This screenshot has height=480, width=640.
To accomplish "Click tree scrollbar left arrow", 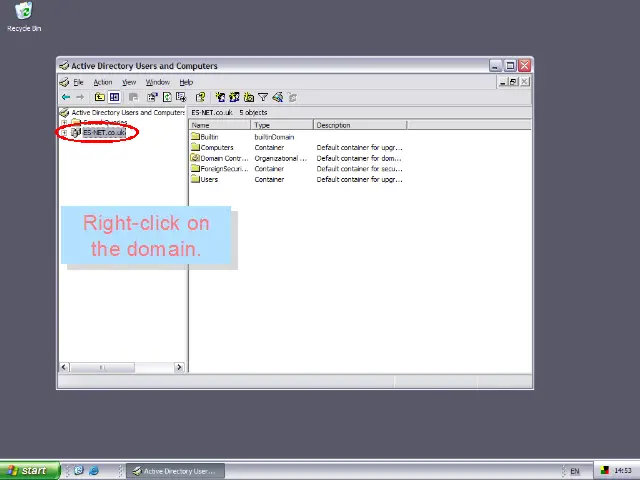I will 64,367.
